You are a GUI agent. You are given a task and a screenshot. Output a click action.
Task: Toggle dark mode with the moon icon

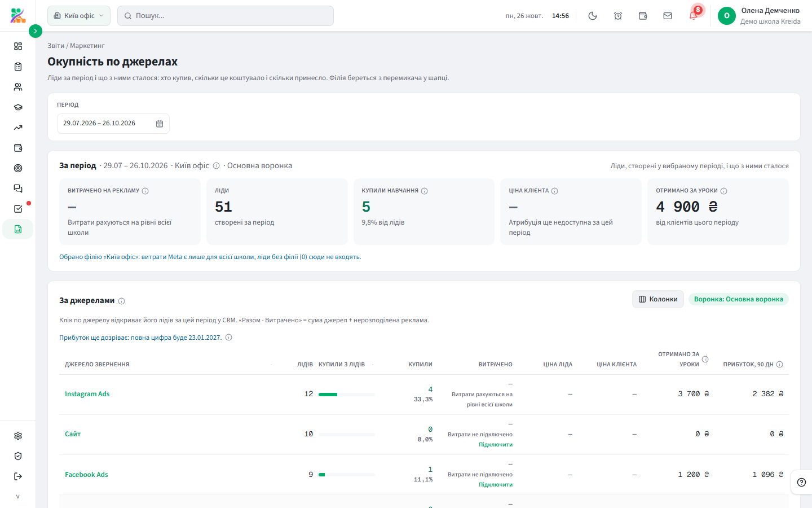point(593,16)
